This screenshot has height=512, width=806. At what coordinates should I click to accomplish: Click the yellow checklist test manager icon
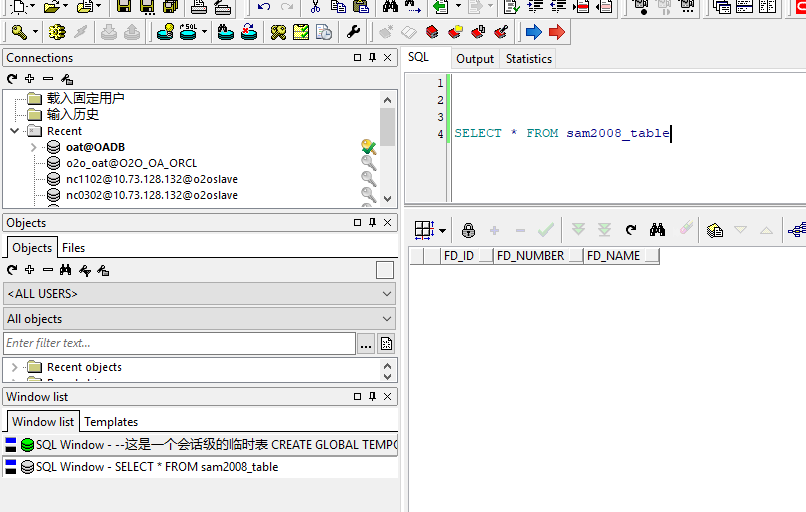click(x=301, y=32)
